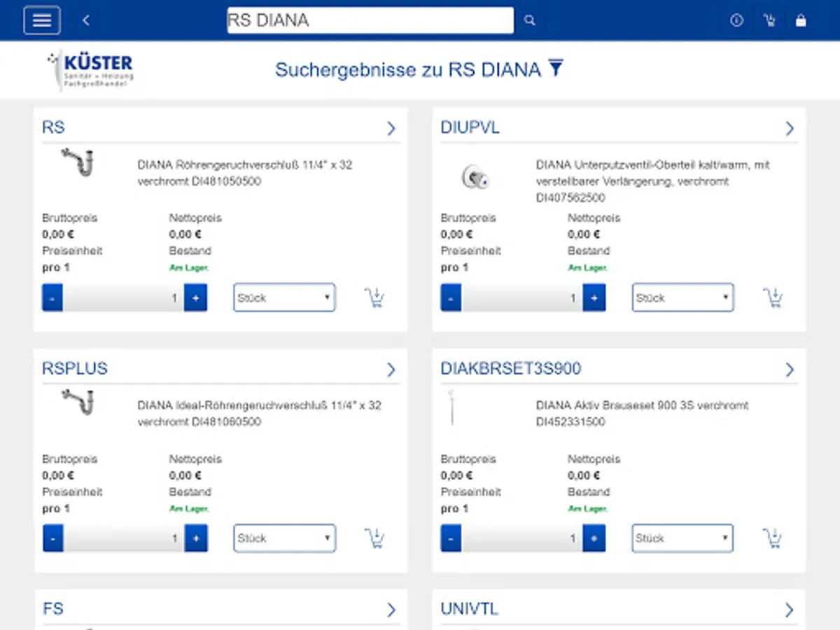This screenshot has height=630, width=840.
Task: Click the search field containing RS DIANA
Action: (370, 20)
